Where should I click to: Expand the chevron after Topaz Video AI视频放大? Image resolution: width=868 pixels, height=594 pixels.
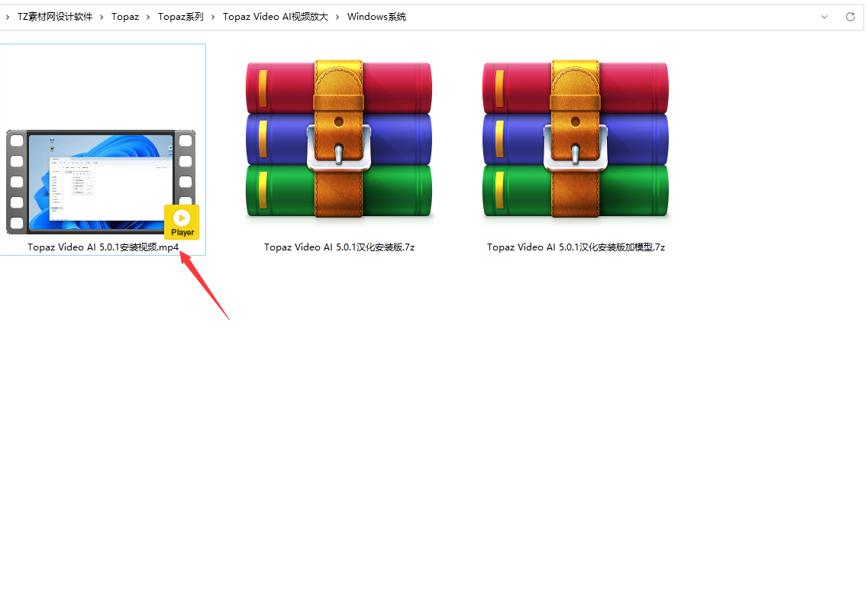337,17
